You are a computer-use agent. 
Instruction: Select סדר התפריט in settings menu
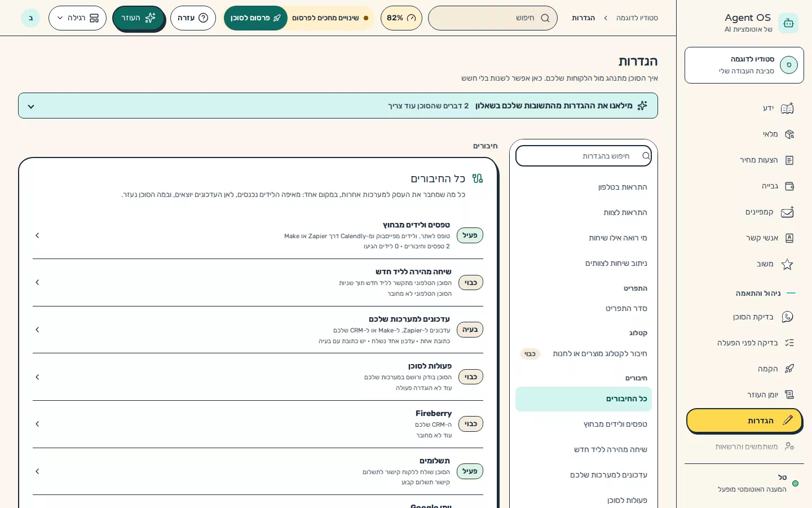(x=584, y=309)
